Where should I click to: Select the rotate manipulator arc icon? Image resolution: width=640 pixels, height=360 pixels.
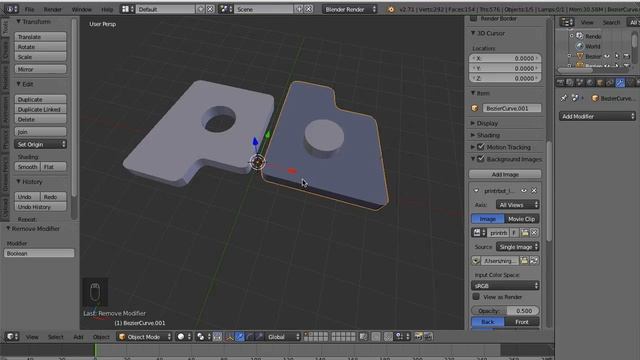[x=249, y=337]
